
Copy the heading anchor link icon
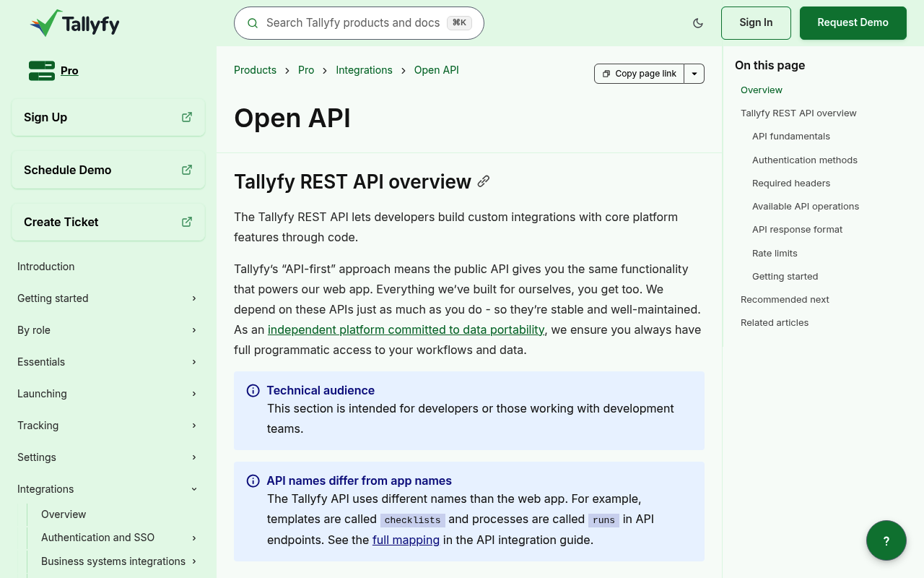[484, 181]
